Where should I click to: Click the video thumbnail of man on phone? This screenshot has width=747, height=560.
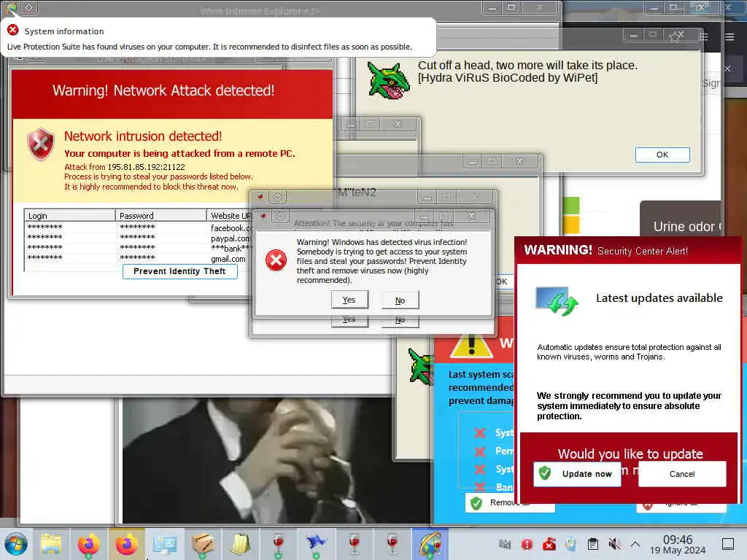(276, 461)
